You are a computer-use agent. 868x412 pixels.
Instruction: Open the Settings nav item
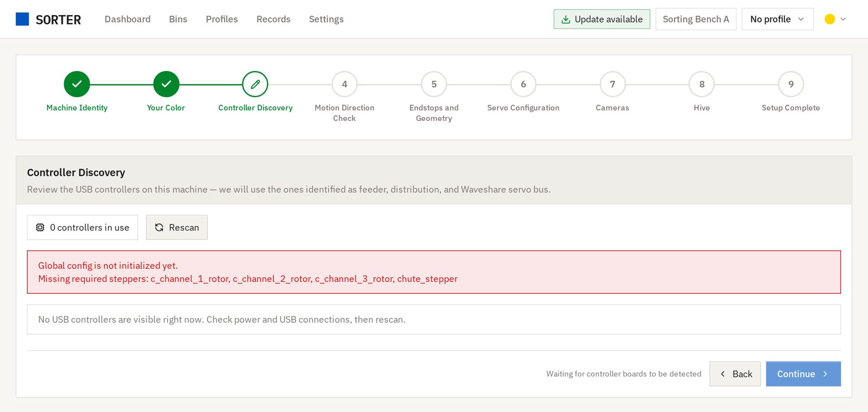326,19
